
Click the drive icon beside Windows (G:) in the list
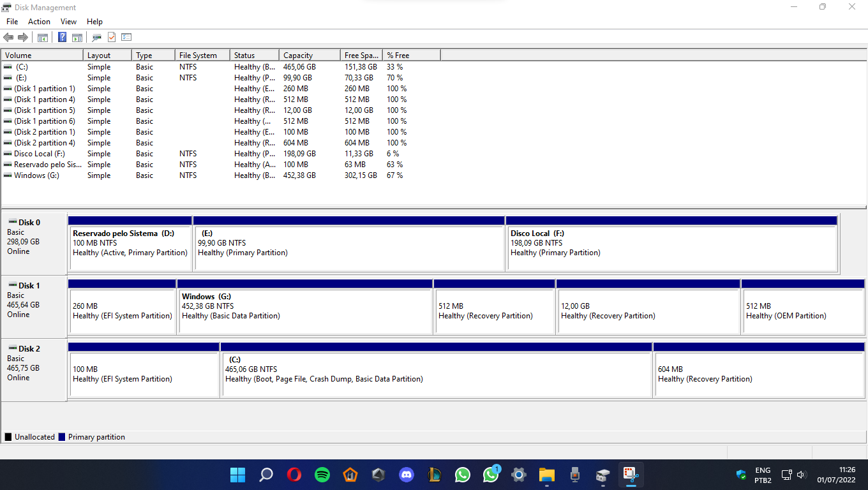coord(8,175)
